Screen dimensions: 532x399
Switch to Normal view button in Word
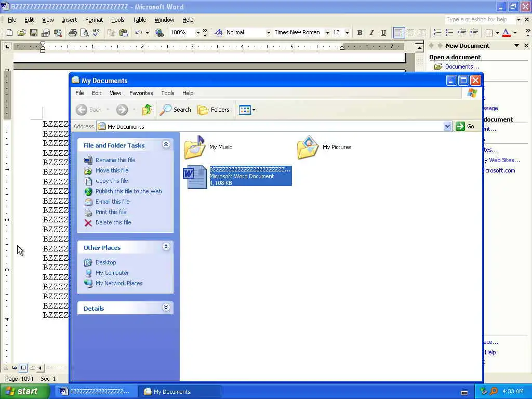click(x=6, y=368)
